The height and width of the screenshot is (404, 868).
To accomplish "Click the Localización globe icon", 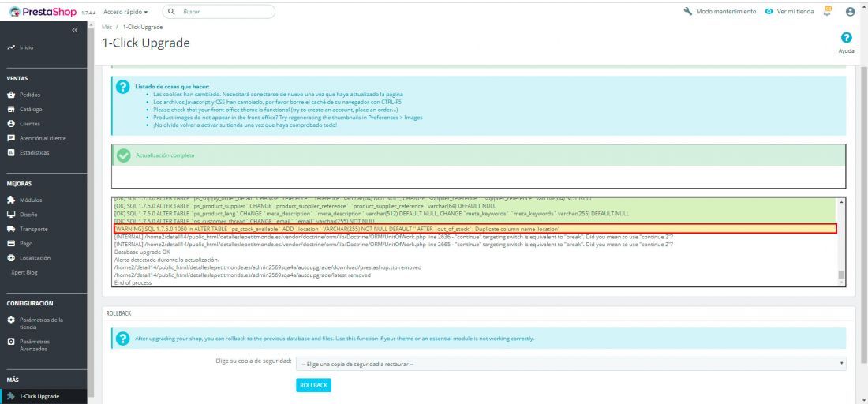I will (10, 258).
